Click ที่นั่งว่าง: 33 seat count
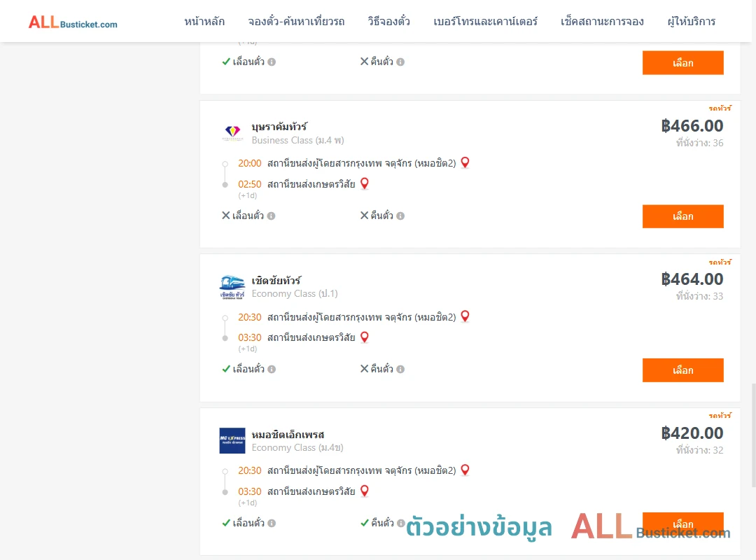 click(699, 296)
